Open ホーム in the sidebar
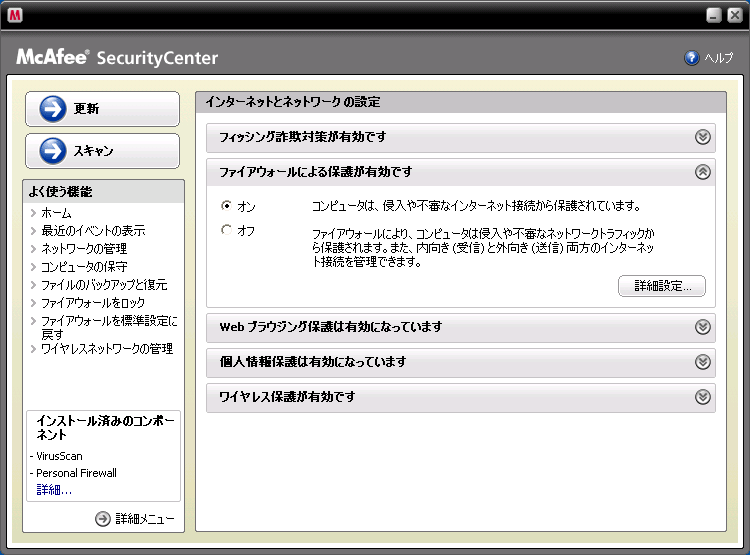750x555 pixels. pos(56,213)
